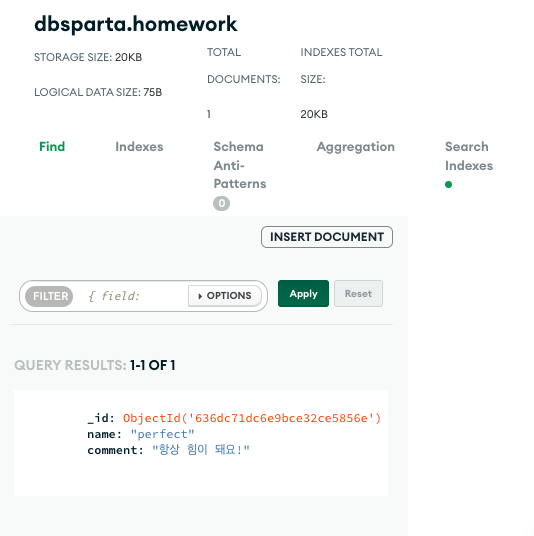The height and width of the screenshot is (536, 534).
Task: Click the green dot under Search Indexes
Action: click(449, 185)
